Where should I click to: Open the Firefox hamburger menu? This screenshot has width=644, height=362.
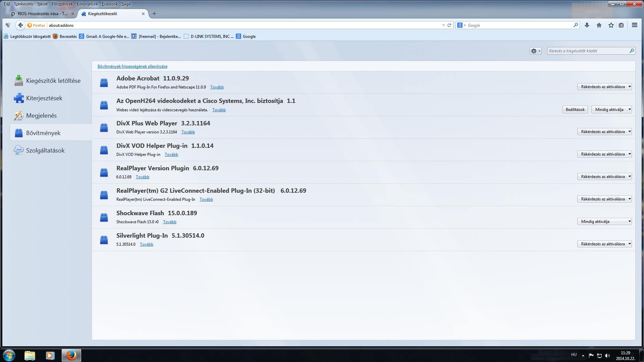[635, 25]
